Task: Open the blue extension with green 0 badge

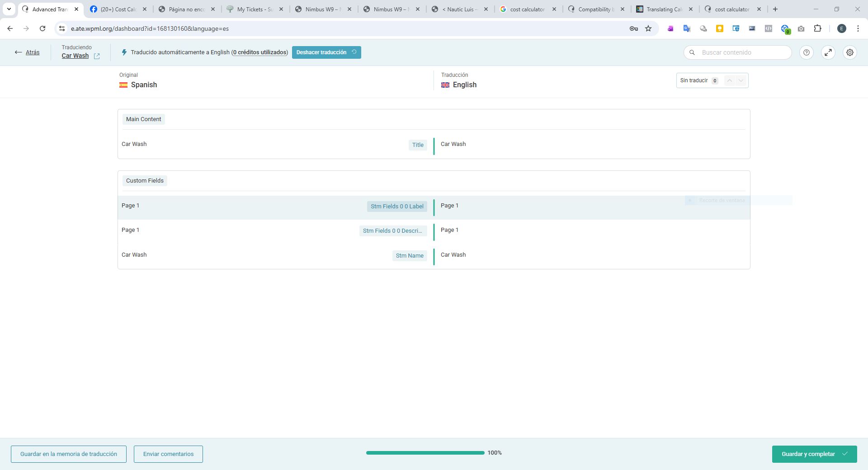Action: 785,29
